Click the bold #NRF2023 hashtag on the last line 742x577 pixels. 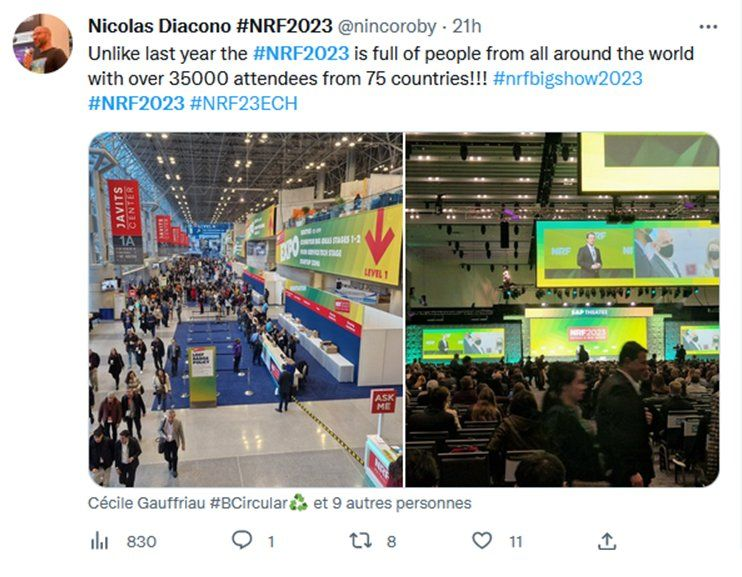click(x=136, y=103)
